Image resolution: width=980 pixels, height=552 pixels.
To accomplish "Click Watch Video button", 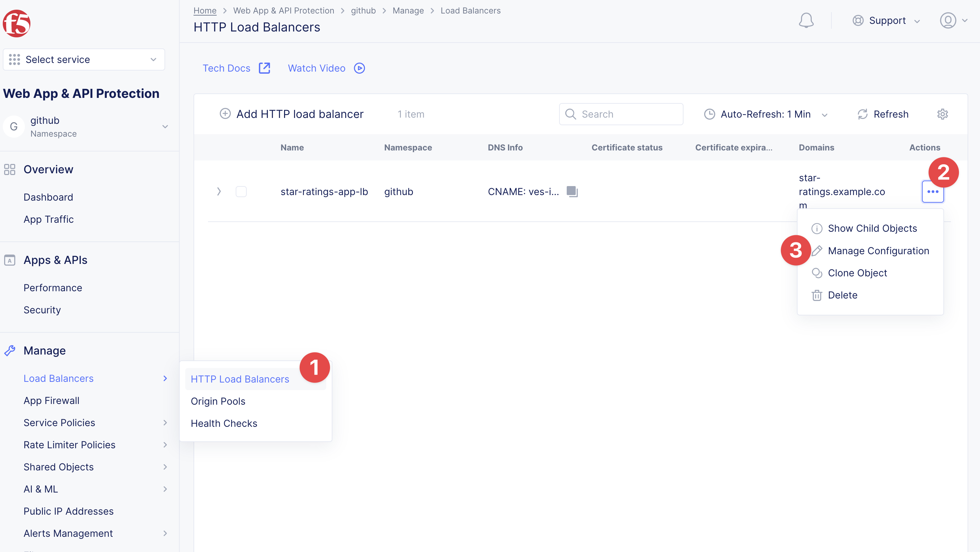I will click(x=326, y=68).
